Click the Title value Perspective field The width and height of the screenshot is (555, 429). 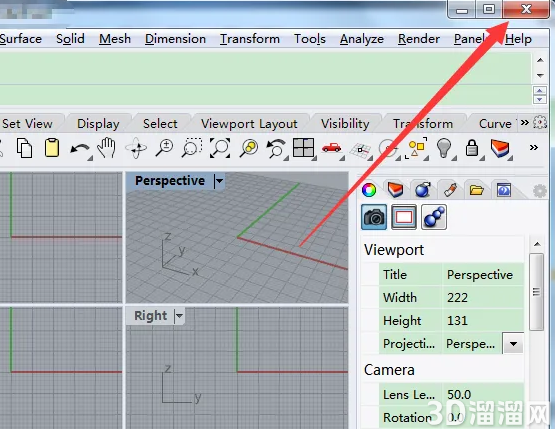(x=483, y=274)
